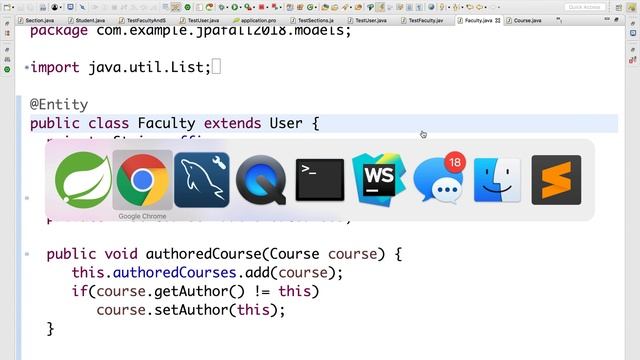The image size is (640, 360).
Task: Click the New file toolbar icon
Action: (x=7, y=7)
